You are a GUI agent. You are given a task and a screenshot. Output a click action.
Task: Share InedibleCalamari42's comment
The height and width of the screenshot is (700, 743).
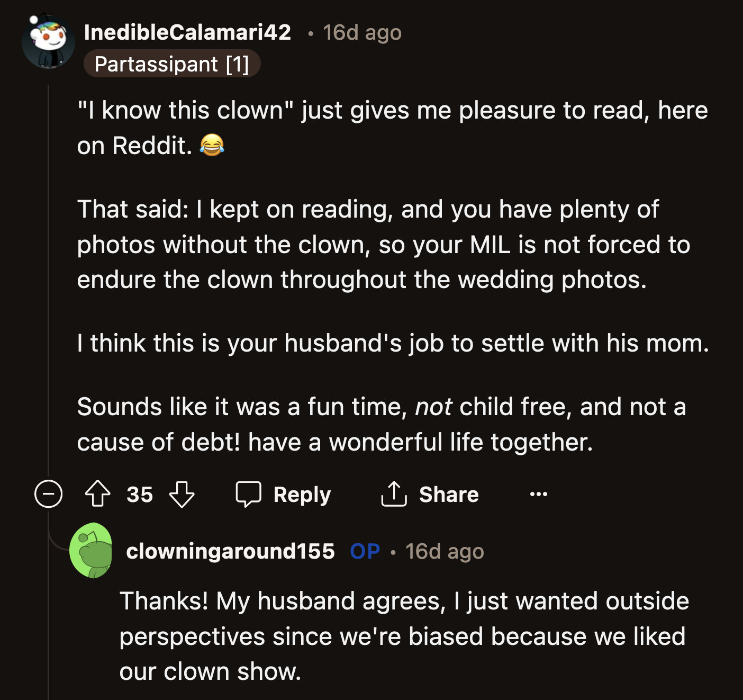pos(430,495)
